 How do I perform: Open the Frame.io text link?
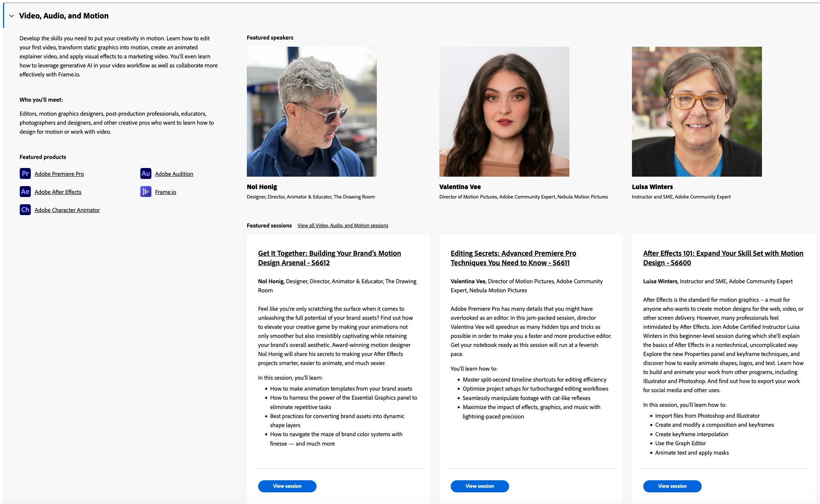coord(165,192)
